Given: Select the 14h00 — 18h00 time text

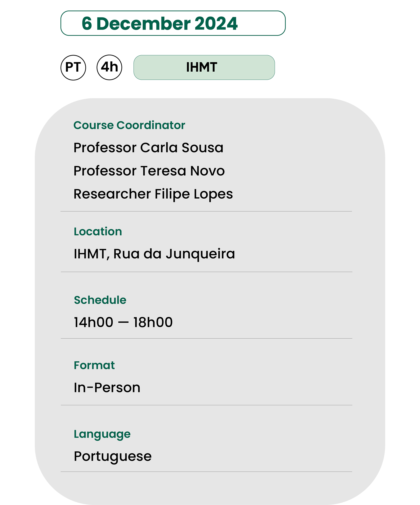Looking at the screenshot, I should (123, 322).
